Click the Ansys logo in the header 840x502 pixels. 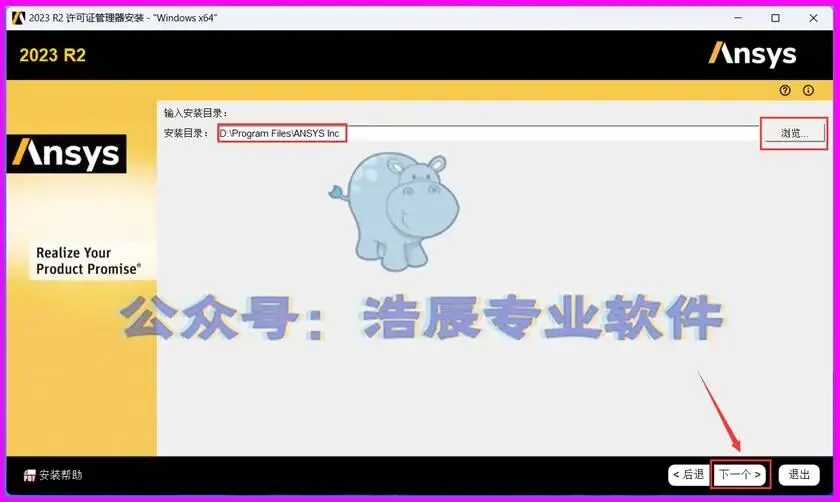tap(752, 55)
